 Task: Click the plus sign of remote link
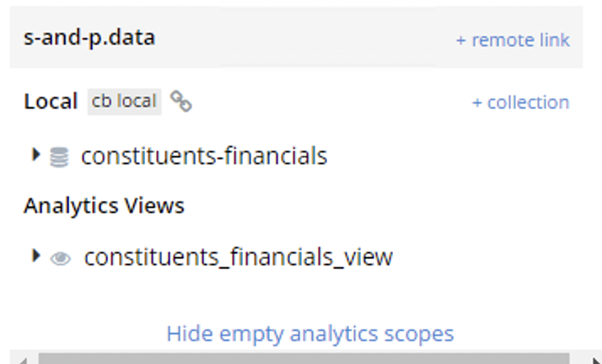pos(460,40)
